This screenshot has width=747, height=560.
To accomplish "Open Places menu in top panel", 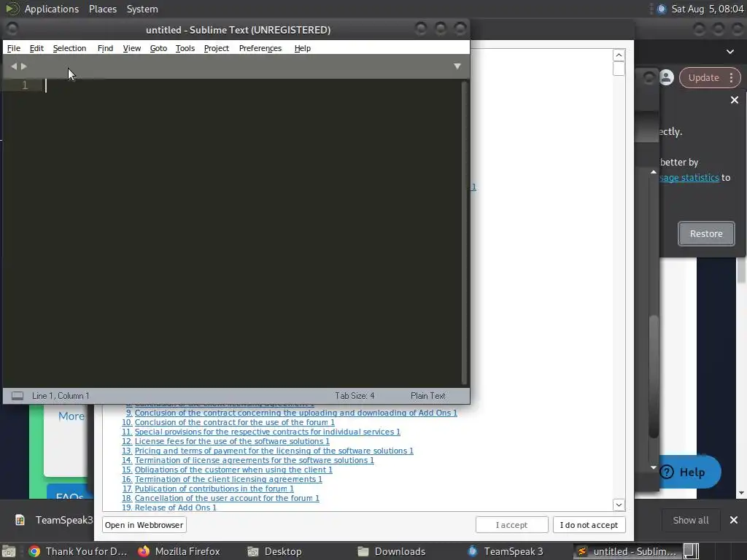I will [x=103, y=9].
